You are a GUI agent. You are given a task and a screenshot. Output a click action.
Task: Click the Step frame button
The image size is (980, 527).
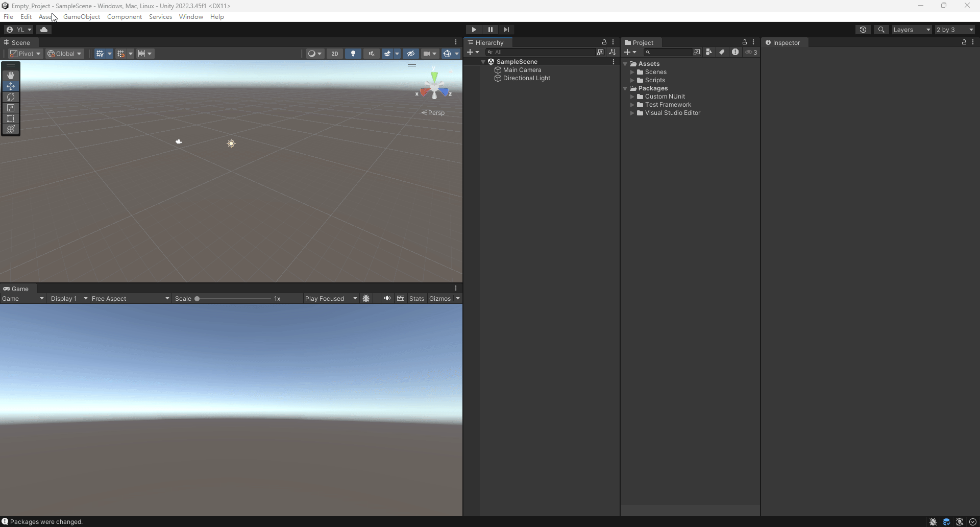[x=506, y=30]
